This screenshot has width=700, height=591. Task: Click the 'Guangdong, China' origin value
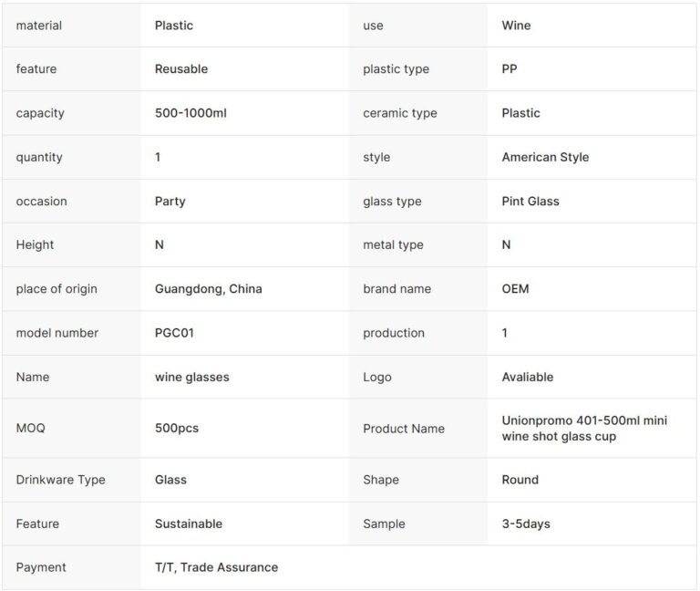click(x=209, y=289)
